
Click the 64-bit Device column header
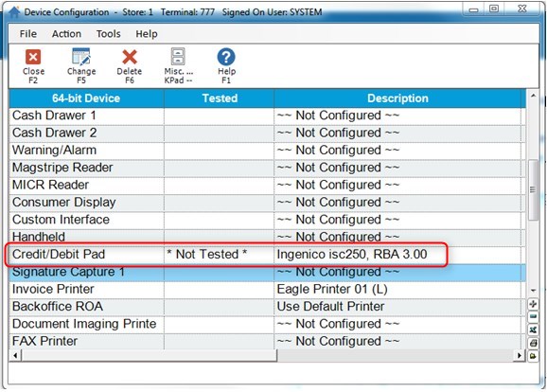click(x=86, y=98)
